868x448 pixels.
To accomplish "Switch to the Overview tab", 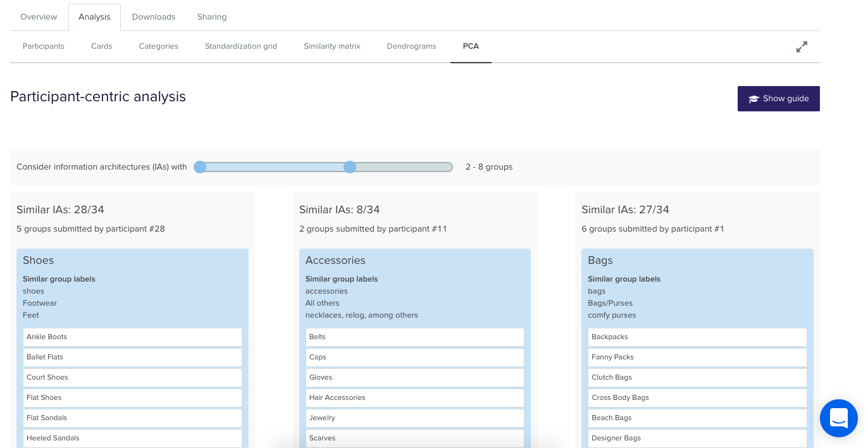I will 39,17.
